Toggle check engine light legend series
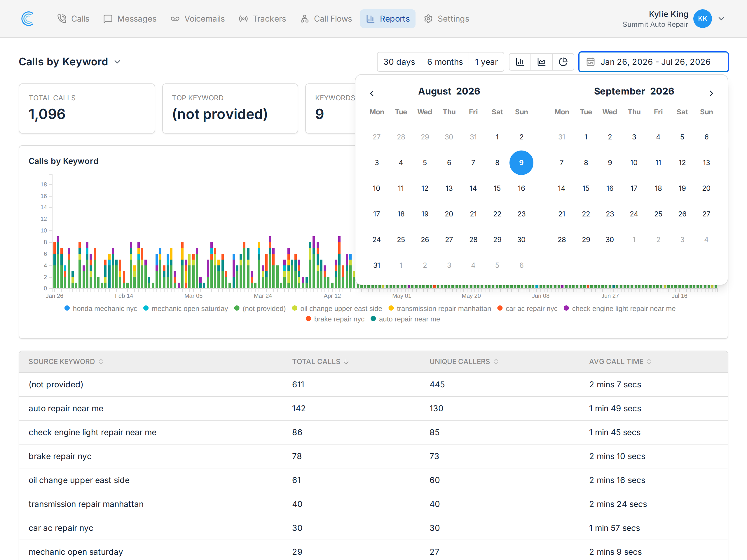Image resolution: width=747 pixels, height=560 pixels. (619, 308)
